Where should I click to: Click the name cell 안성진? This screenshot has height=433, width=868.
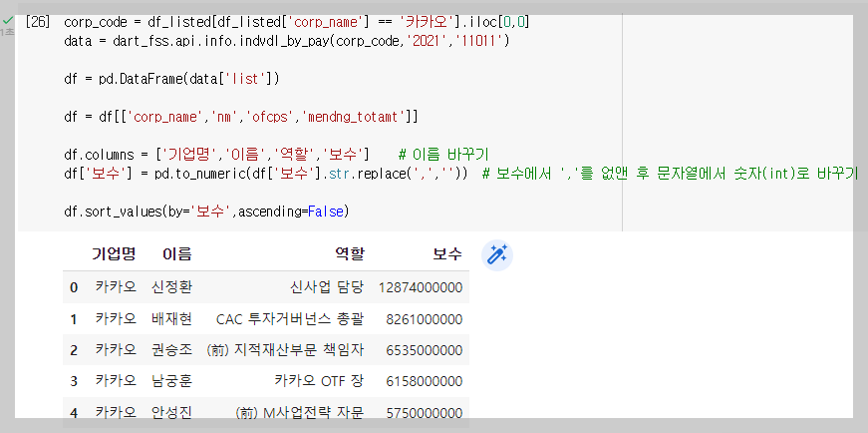[171, 413]
